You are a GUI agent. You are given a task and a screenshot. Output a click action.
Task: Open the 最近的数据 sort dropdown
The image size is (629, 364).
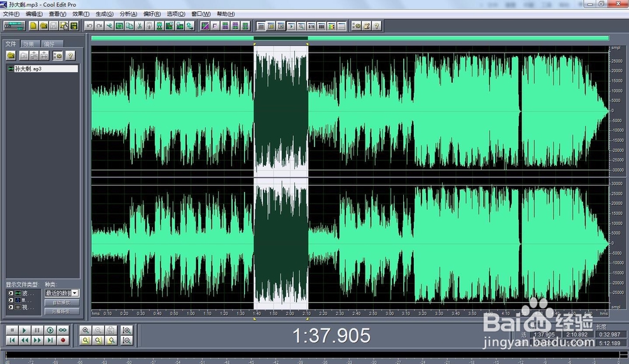75,293
